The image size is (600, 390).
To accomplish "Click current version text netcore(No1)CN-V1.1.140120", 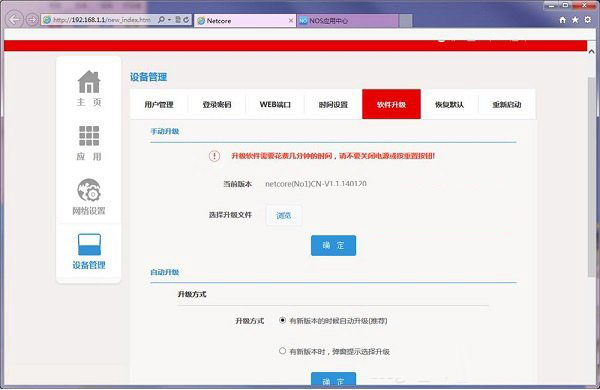I will point(316,184).
